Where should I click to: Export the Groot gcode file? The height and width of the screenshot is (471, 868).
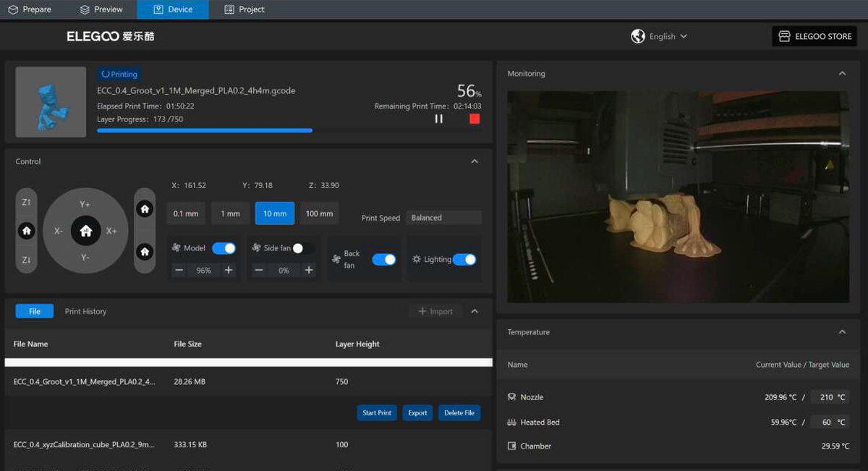pos(417,412)
